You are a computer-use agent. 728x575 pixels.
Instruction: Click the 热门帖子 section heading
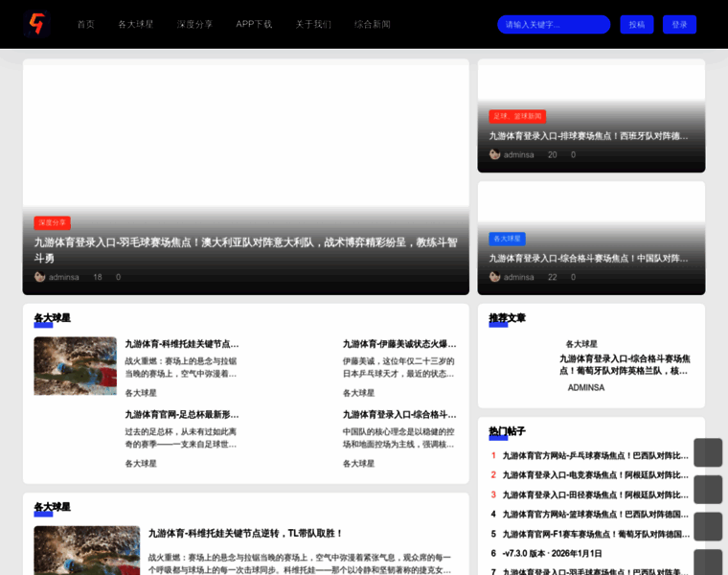click(x=507, y=431)
